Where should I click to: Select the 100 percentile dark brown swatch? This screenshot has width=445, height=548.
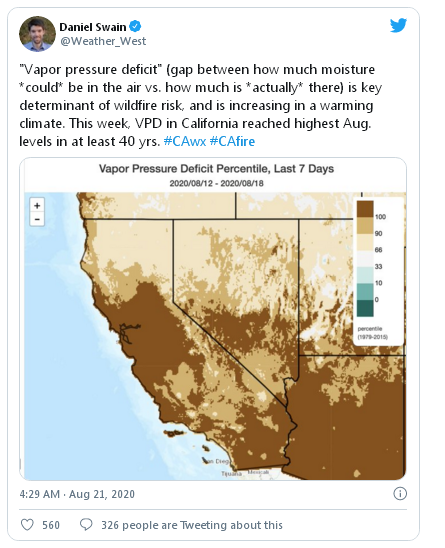tap(365, 209)
